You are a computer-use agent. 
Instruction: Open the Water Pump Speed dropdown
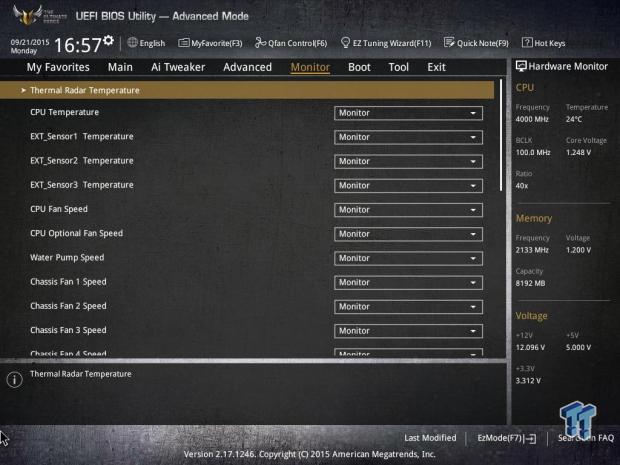[x=408, y=258]
